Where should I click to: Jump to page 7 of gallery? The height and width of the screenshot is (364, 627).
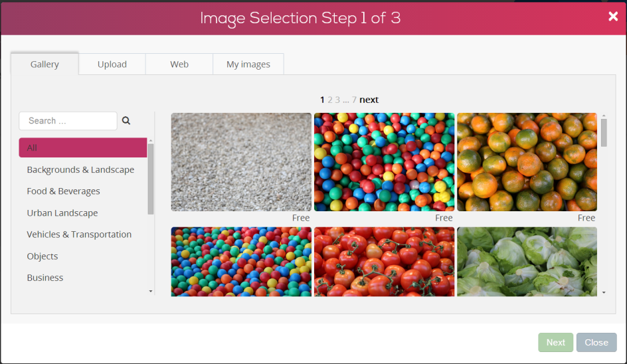(354, 100)
